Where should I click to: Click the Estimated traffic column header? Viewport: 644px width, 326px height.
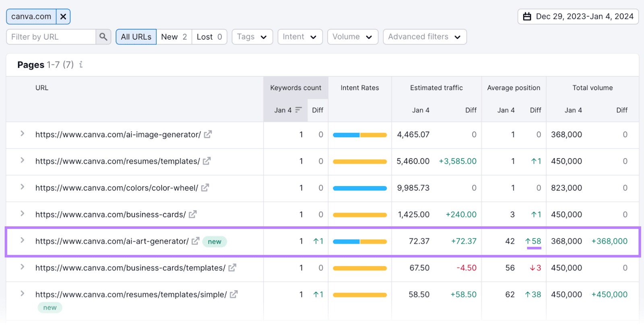[436, 88]
